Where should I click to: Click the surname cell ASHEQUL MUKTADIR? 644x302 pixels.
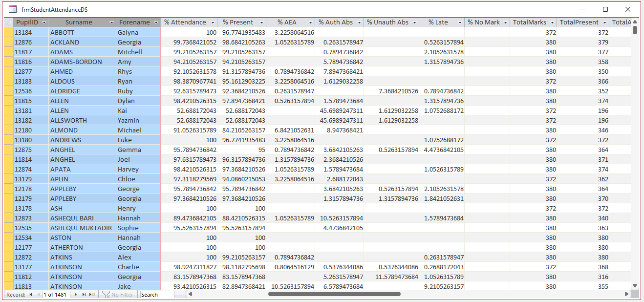pyautogui.click(x=82, y=228)
